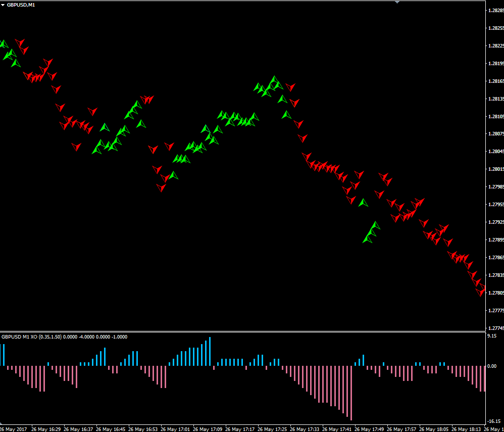Click the 26 May 18:05 time label

pyautogui.click(x=434, y=429)
